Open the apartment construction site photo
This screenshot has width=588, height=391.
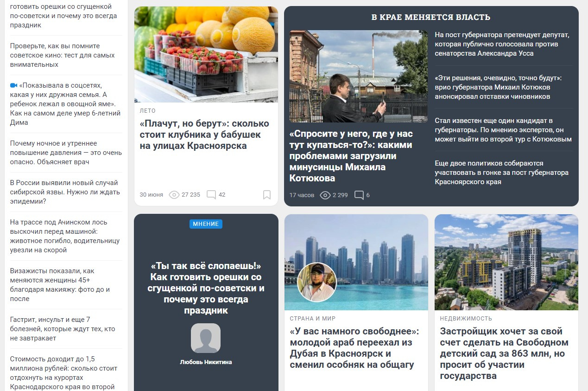click(x=506, y=262)
